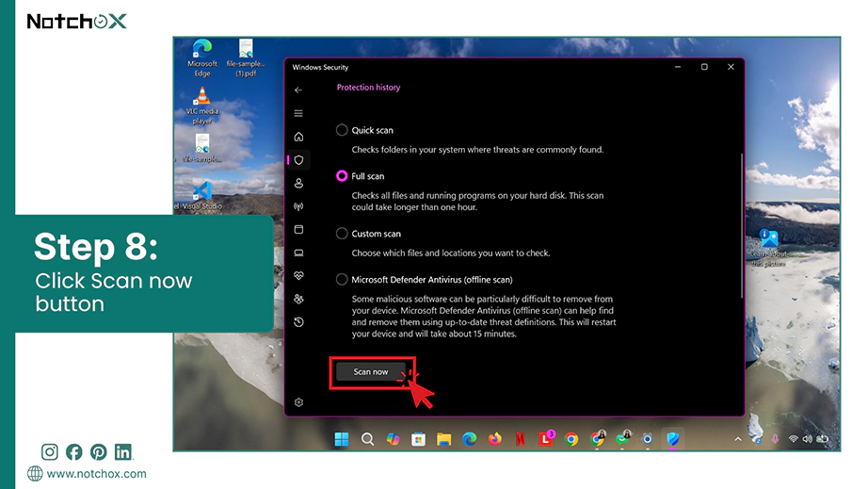Open the Home icon in Windows Security sidebar
The height and width of the screenshot is (489, 868).
(299, 137)
